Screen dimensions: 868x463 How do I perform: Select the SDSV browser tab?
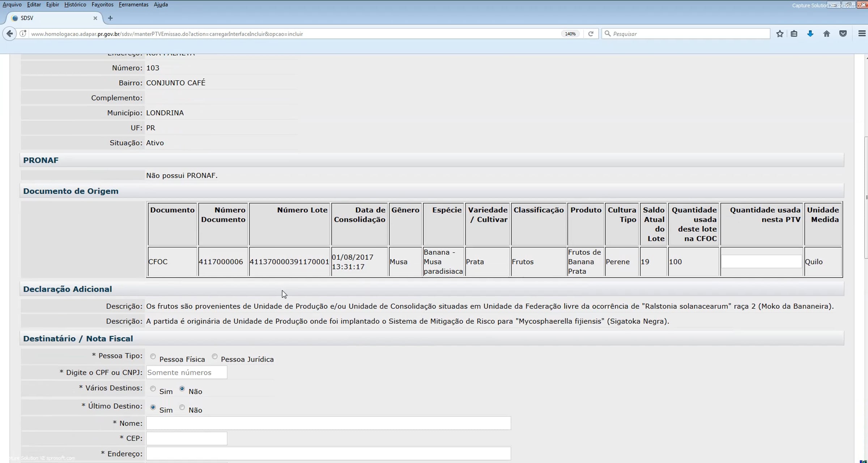click(x=54, y=18)
